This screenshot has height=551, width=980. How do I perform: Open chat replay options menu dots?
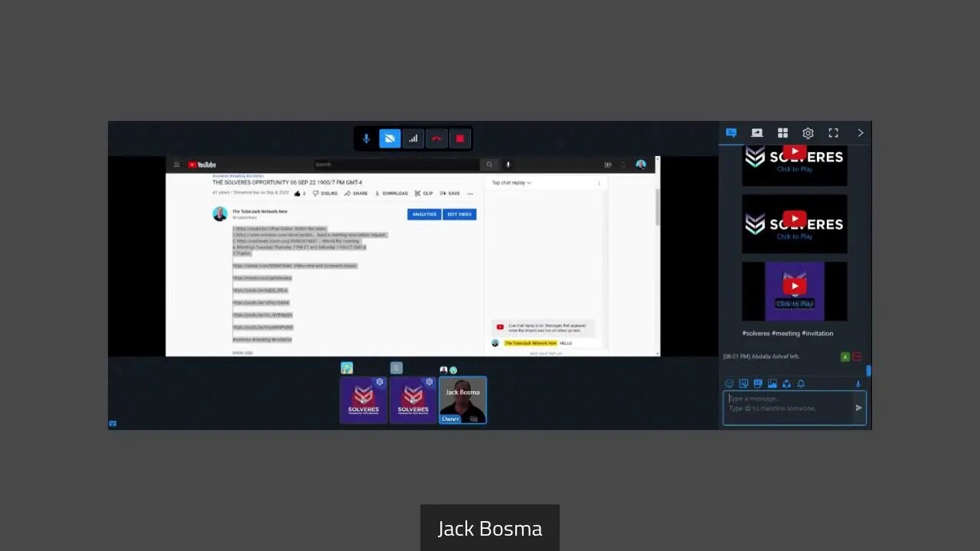[599, 183]
